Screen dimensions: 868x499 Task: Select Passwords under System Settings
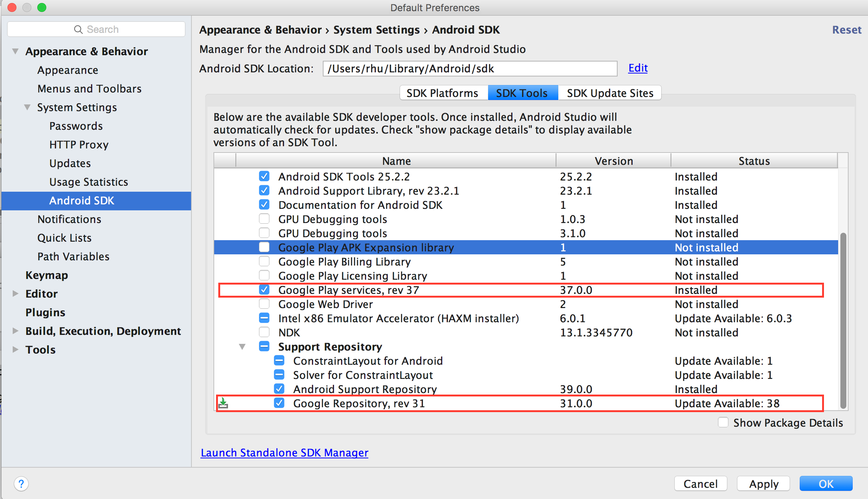76,126
